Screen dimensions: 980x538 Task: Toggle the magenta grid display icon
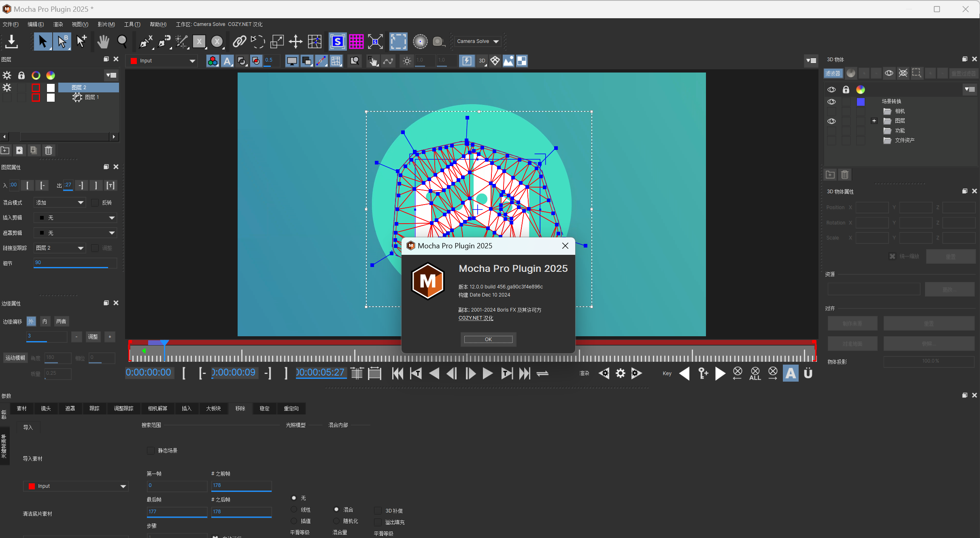pyautogui.click(x=356, y=41)
